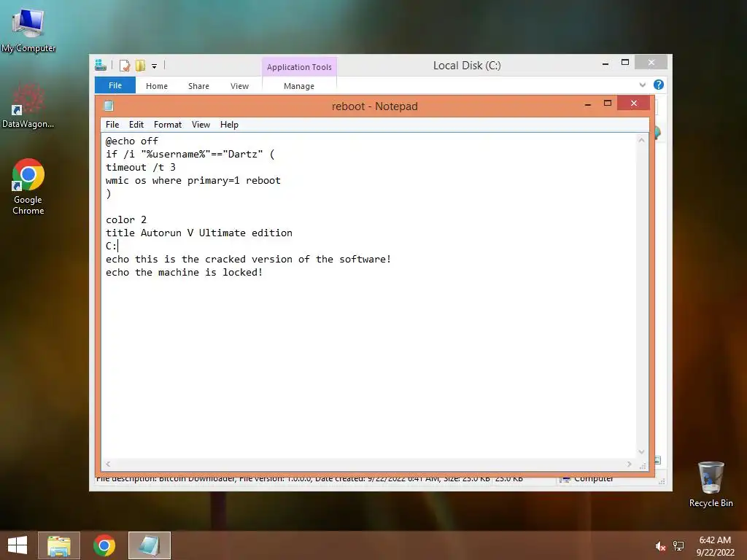Viewport: 747px width, 560px height.
Task: Open network status tray icon
Action: (678, 546)
